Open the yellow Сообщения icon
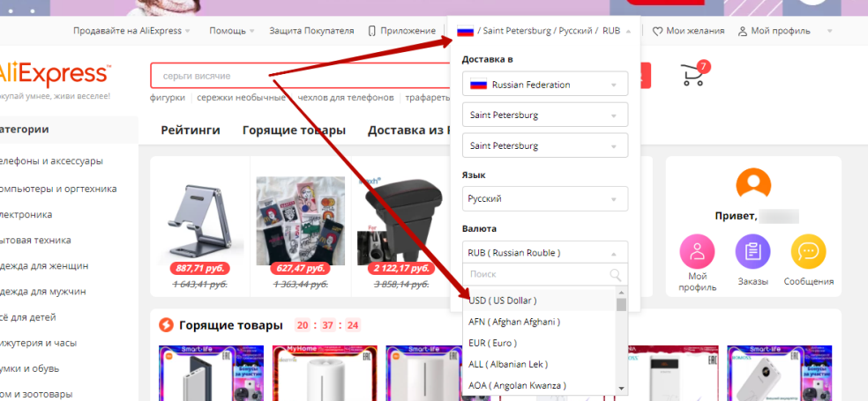This screenshot has width=868, height=401. pos(808,252)
